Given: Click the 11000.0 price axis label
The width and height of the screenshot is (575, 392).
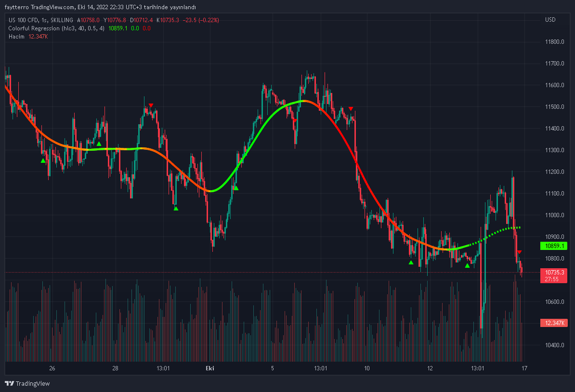Looking at the screenshot, I should pos(554,215).
